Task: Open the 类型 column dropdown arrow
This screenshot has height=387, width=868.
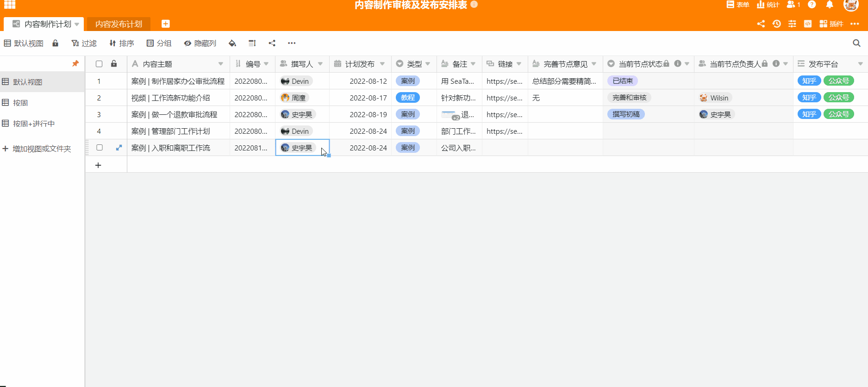Action: coord(428,64)
